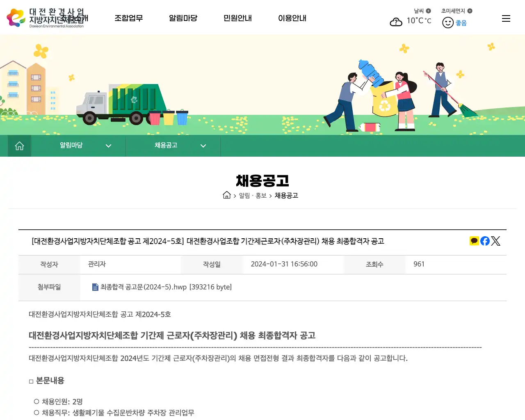Open the 조합업무 menu
The width and height of the screenshot is (525, 420).
(129, 18)
